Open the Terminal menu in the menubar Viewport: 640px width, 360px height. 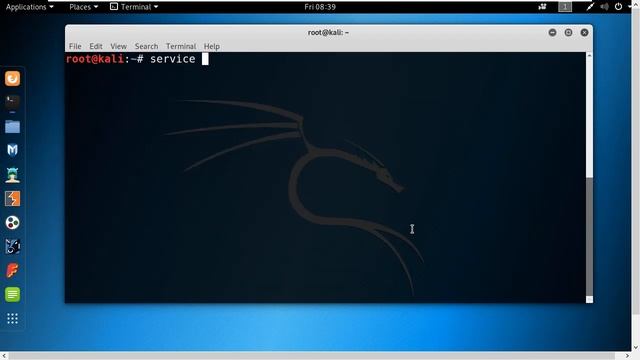(x=181, y=46)
